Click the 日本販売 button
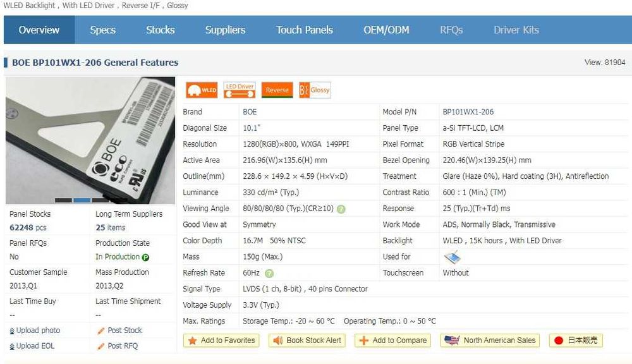632x364 pixels. (x=576, y=341)
